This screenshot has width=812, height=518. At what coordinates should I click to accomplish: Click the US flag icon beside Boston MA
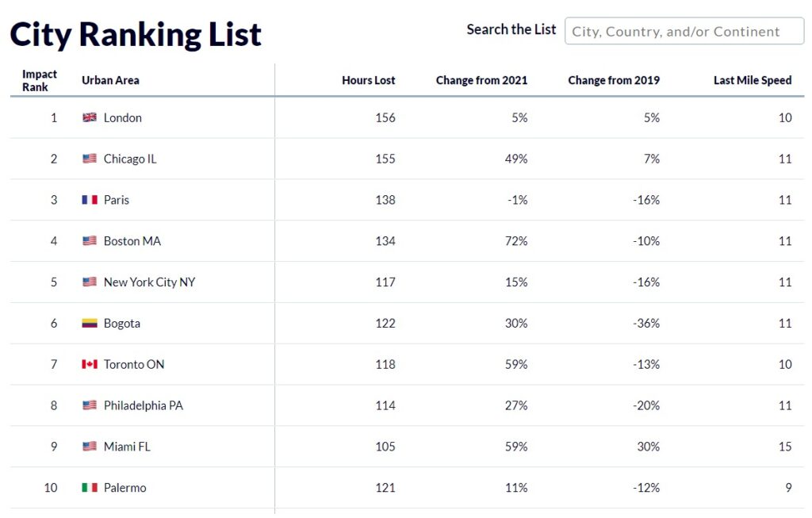pyautogui.click(x=89, y=241)
